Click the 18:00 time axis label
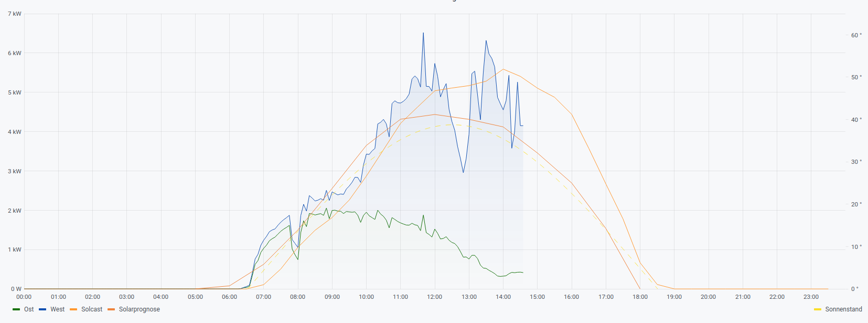The image size is (868, 323). [x=640, y=297]
